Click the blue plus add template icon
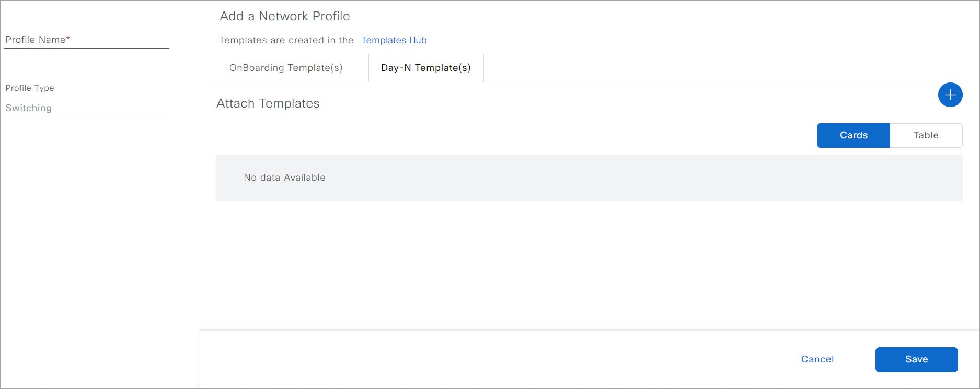 click(x=950, y=95)
